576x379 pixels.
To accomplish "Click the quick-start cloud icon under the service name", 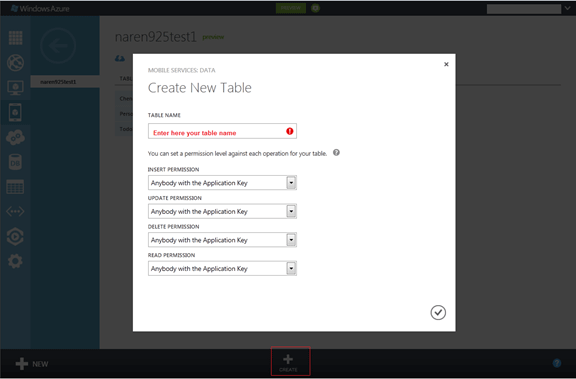I will 120,58.
